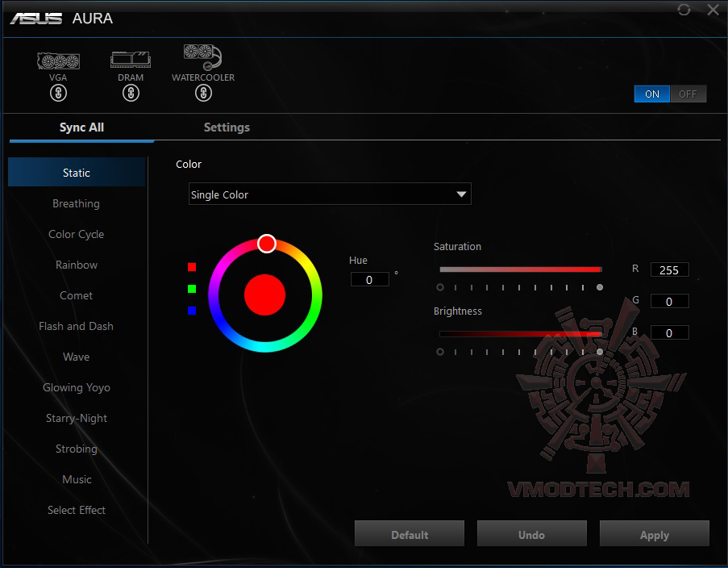
Task: Click the B value input field
Action: click(x=669, y=332)
